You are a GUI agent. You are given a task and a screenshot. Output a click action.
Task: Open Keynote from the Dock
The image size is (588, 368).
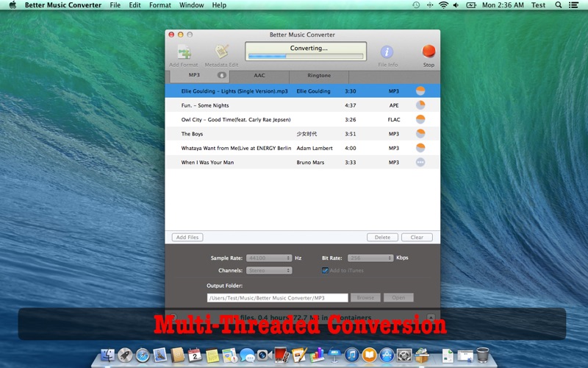(334, 355)
